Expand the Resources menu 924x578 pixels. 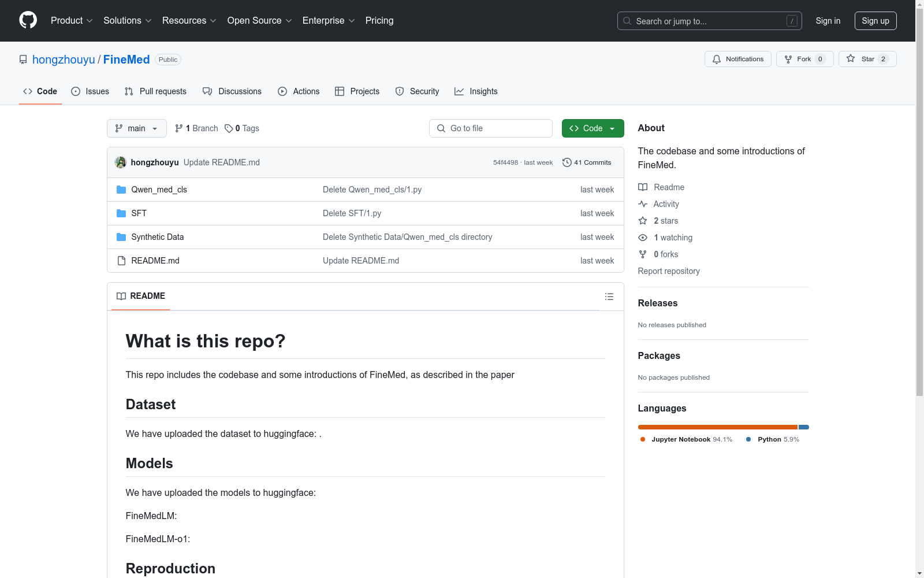pos(189,20)
